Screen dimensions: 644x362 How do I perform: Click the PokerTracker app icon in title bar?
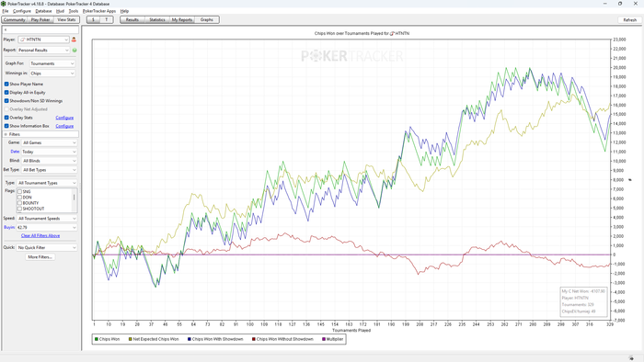click(4, 4)
